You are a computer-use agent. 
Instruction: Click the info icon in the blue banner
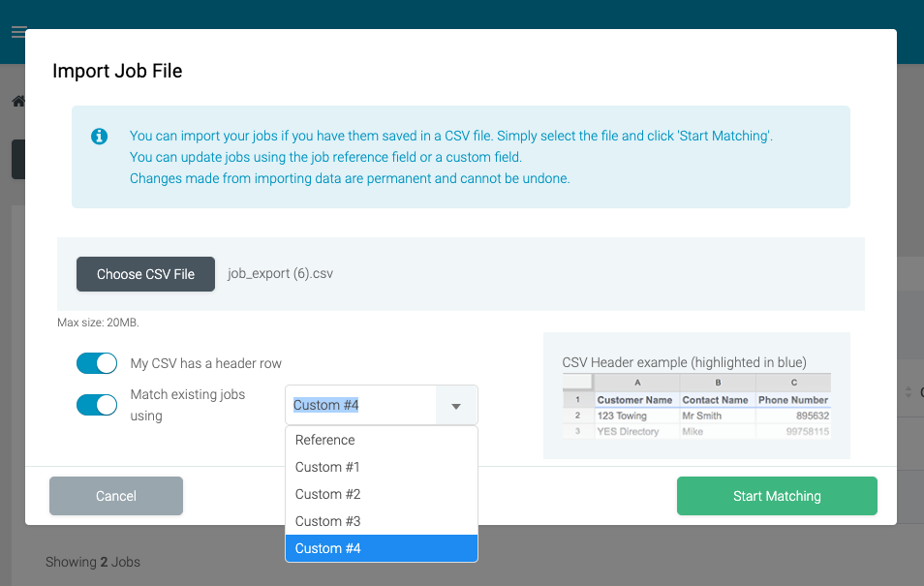99,137
